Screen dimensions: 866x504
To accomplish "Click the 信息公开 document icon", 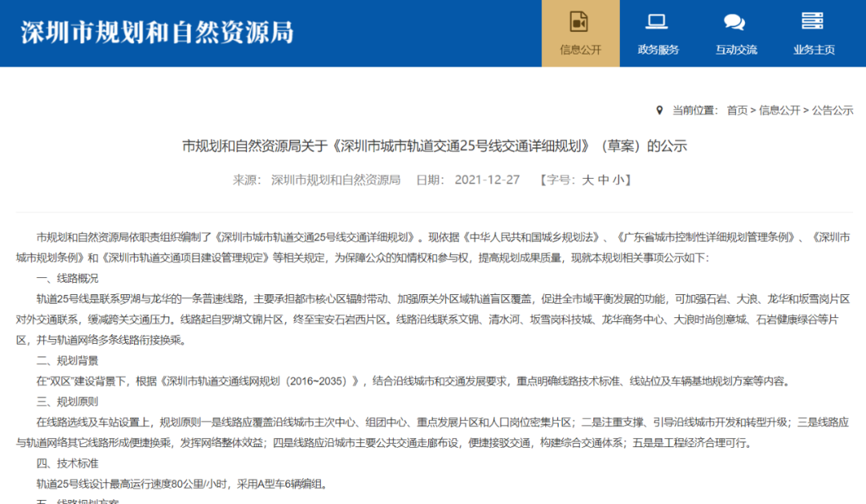I will pyautogui.click(x=579, y=22).
